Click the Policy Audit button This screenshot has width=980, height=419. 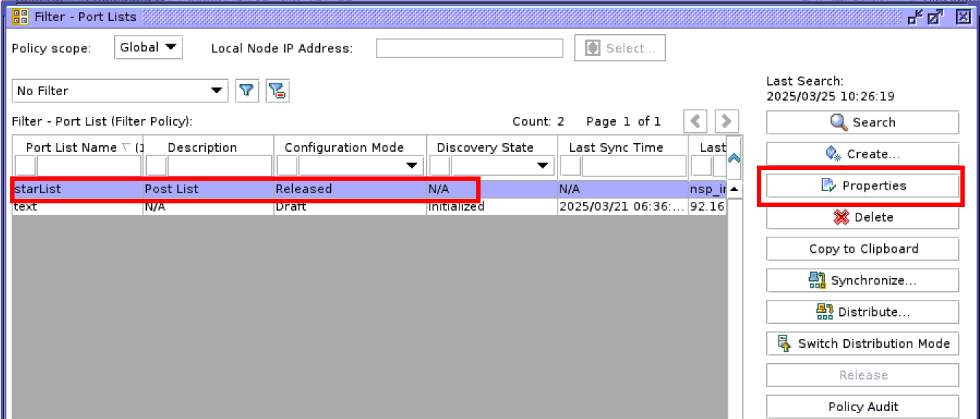point(862,407)
